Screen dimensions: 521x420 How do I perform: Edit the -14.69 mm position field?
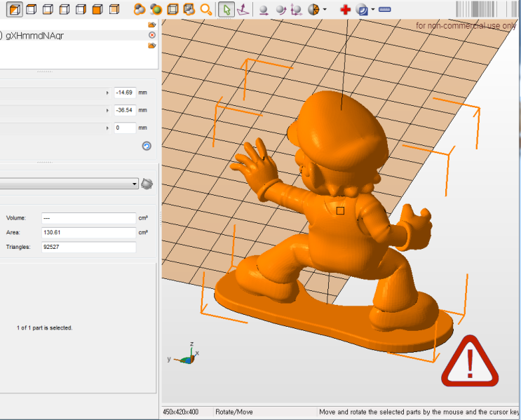click(125, 93)
